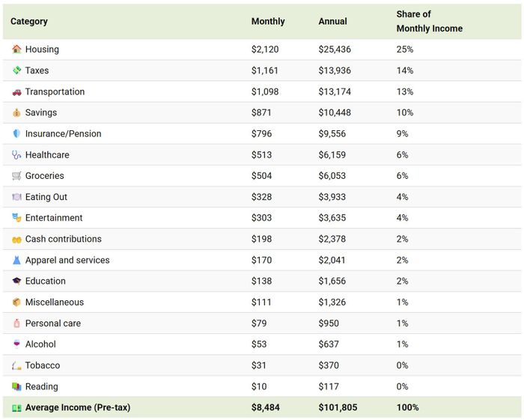Click the books icon beside Reading

pos(16,386)
